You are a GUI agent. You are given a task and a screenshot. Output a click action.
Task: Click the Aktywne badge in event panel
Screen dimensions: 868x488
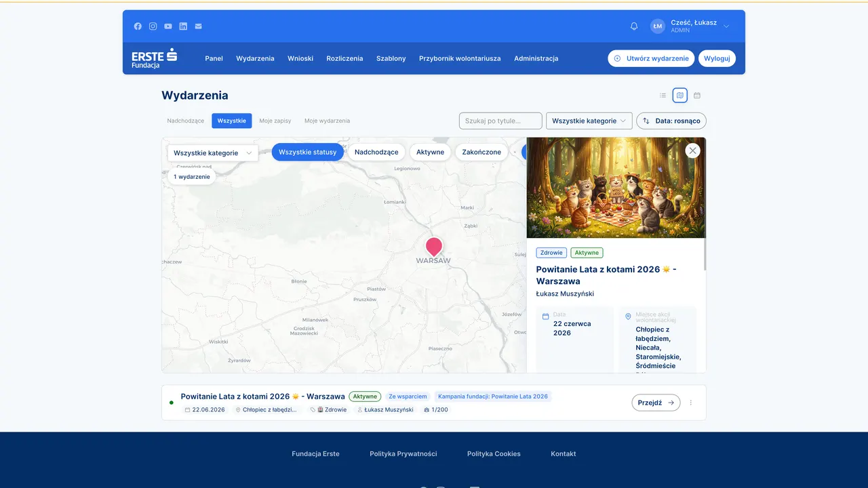click(x=587, y=253)
